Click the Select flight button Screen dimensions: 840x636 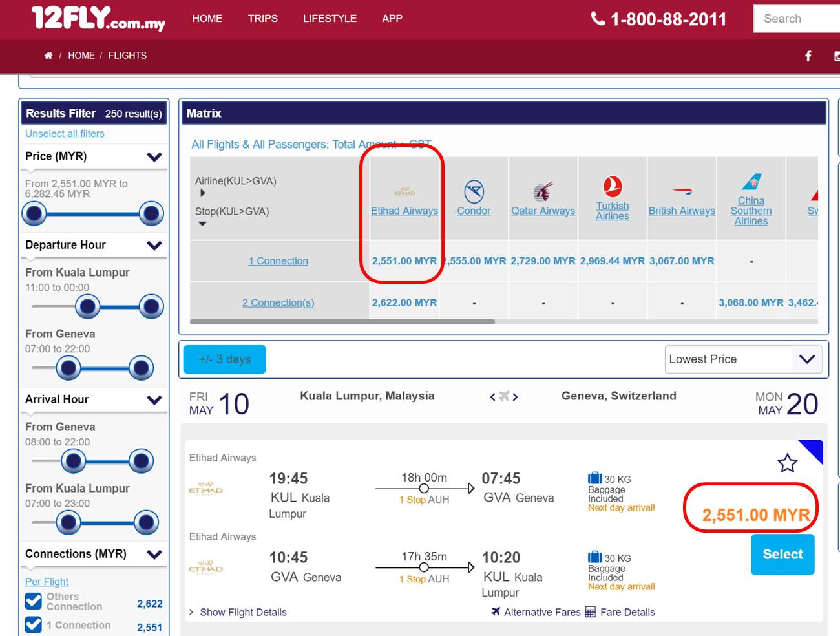782,555
